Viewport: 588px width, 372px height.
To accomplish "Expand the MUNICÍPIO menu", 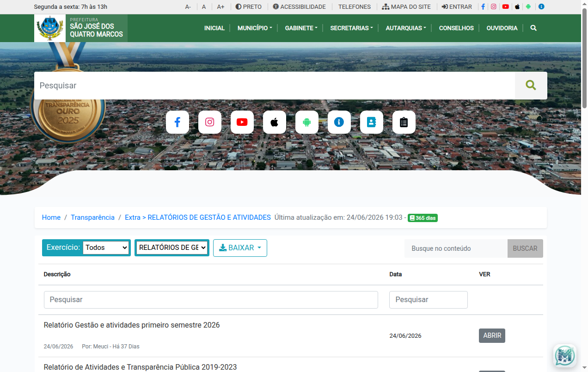I will click(x=255, y=28).
